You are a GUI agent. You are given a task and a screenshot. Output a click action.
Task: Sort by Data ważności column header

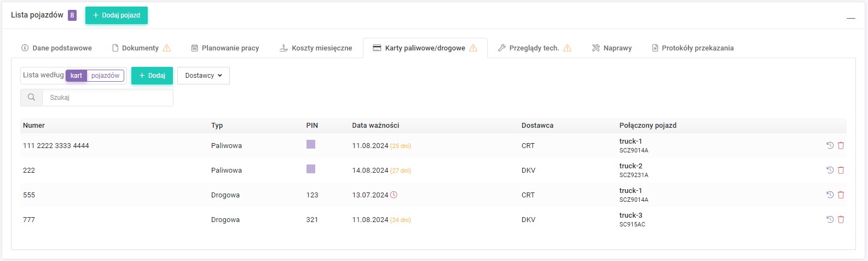point(375,125)
